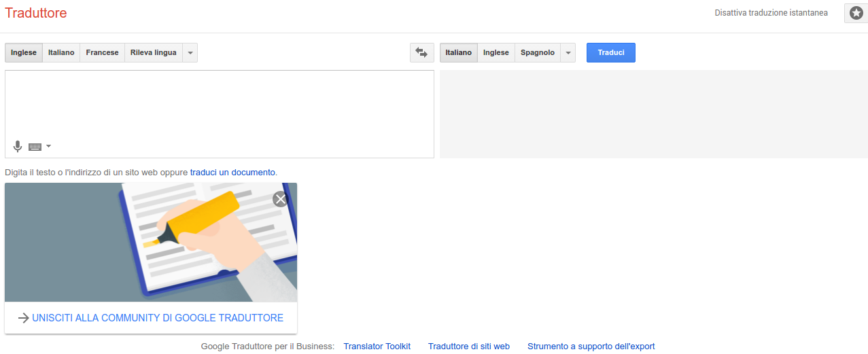The image size is (868, 354).
Task: Select Inglese as source language
Action: point(24,52)
